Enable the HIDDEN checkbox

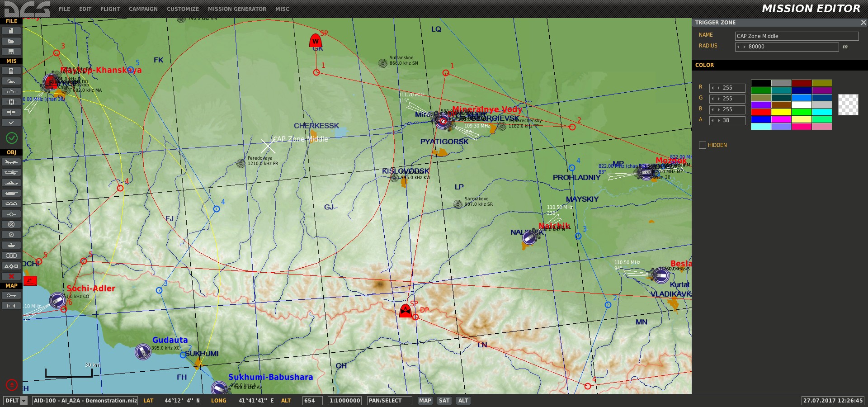703,145
